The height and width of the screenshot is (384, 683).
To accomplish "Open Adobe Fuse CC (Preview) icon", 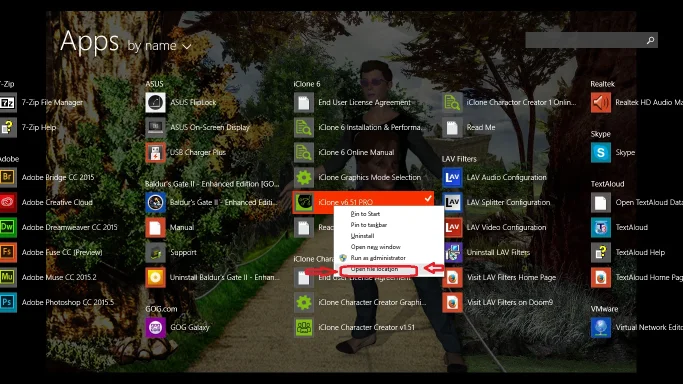I will point(8,252).
